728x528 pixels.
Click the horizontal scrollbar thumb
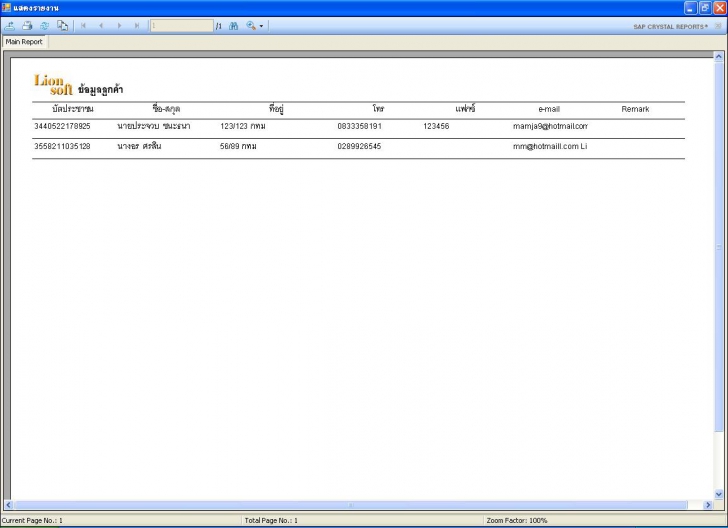pos(351,505)
